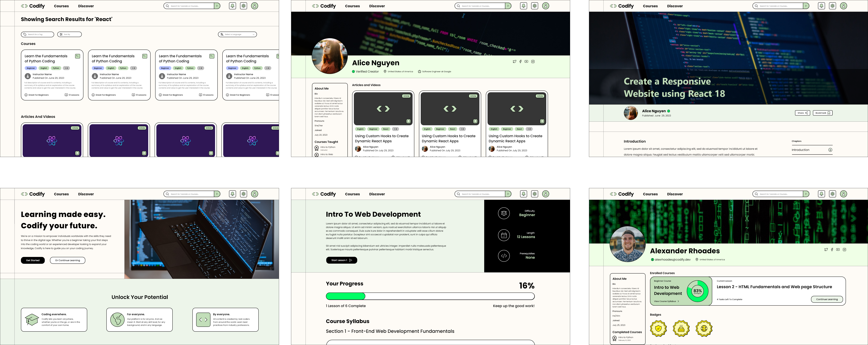The image size is (868, 345).
Task: Open notifications bell on Alexander Rhoades profile screen
Action: tap(821, 194)
